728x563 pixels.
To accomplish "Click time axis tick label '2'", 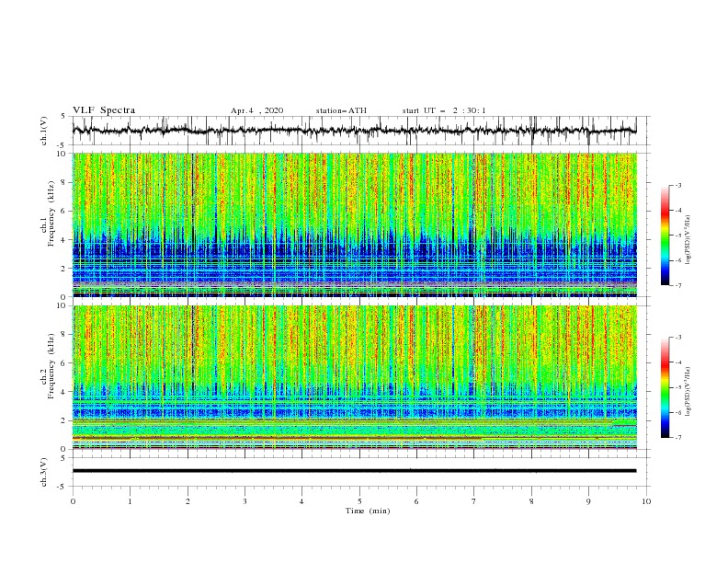I will pos(188,501).
